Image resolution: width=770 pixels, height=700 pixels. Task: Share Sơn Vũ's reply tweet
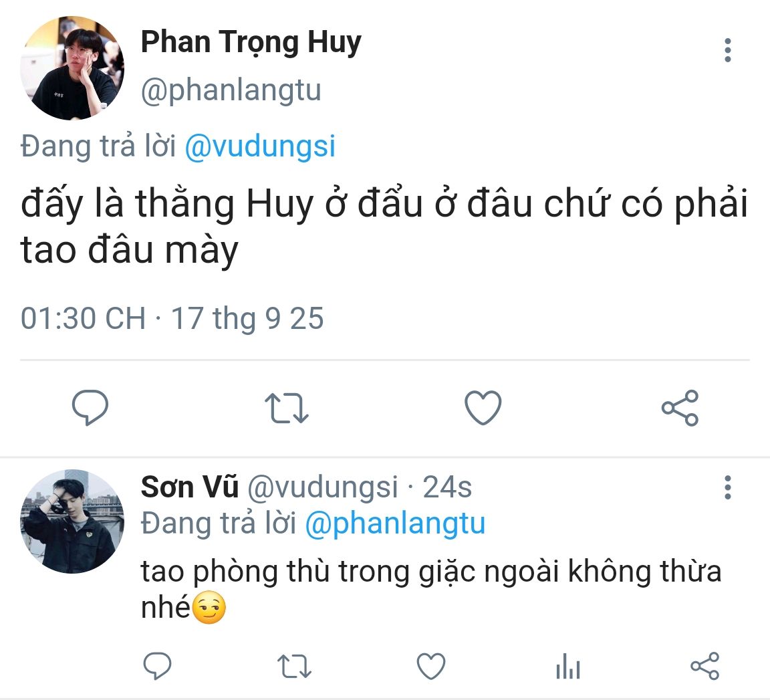click(704, 666)
